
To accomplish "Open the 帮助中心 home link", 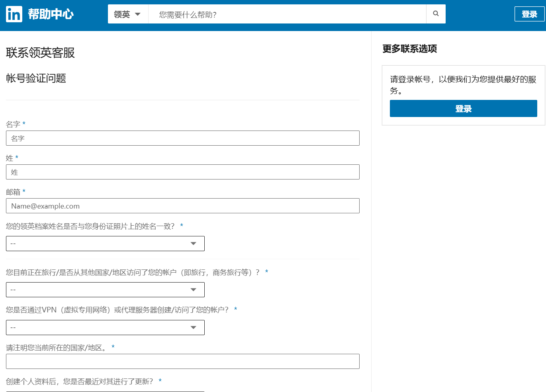I will point(51,14).
